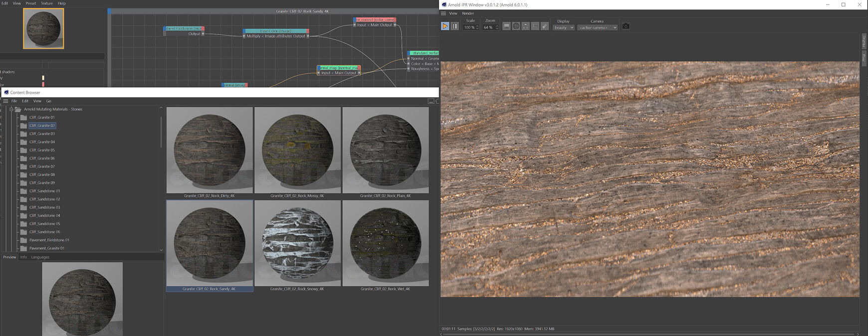The width and height of the screenshot is (868, 336).
Task: Switch to the Languages tab
Action: click(40, 257)
